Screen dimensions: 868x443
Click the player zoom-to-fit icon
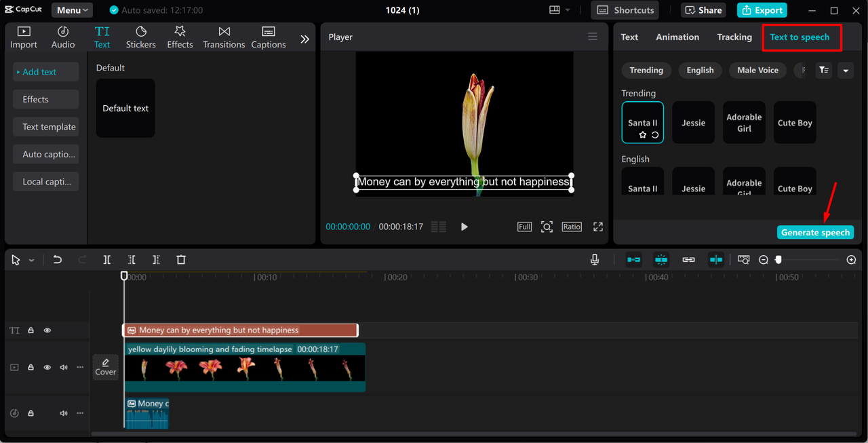pyautogui.click(x=547, y=227)
